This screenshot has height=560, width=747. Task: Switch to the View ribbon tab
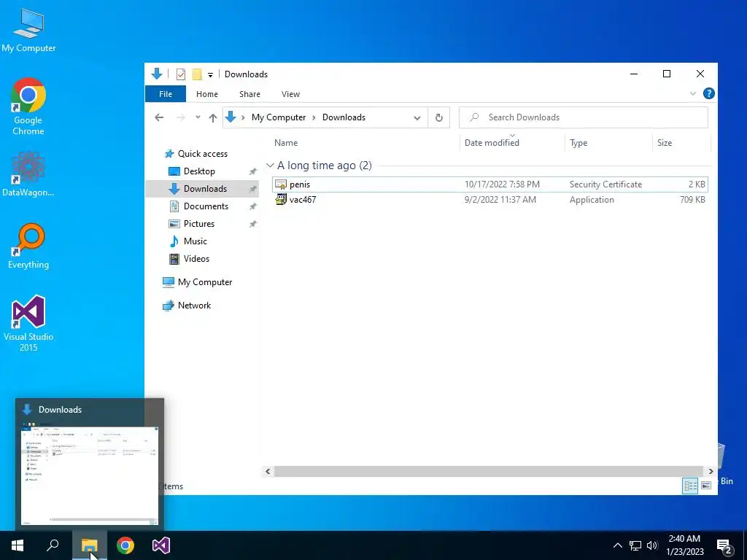[290, 94]
